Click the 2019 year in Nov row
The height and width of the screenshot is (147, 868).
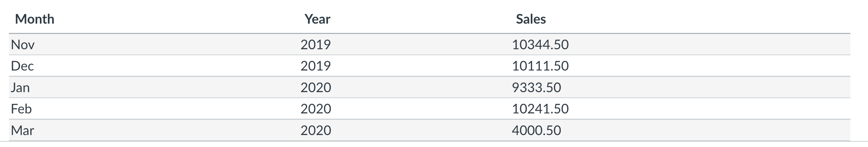pos(315,45)
